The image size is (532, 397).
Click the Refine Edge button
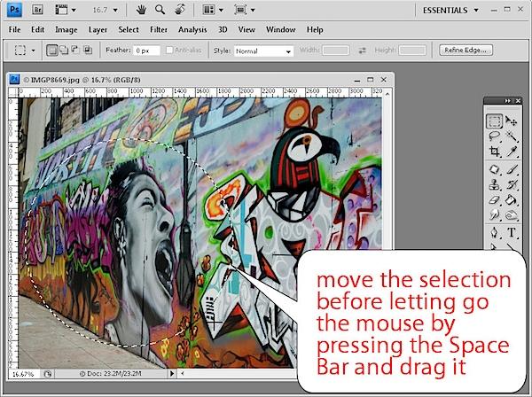click(465, 51)
